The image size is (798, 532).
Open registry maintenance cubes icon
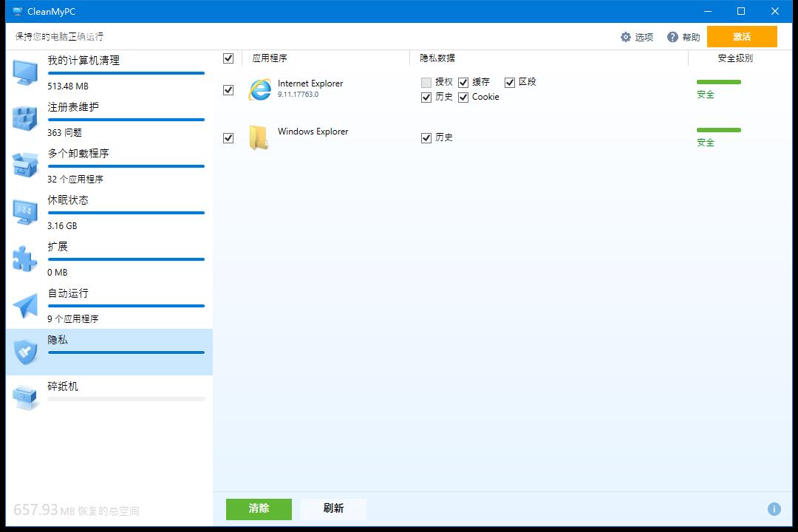[x=25, y=119]
